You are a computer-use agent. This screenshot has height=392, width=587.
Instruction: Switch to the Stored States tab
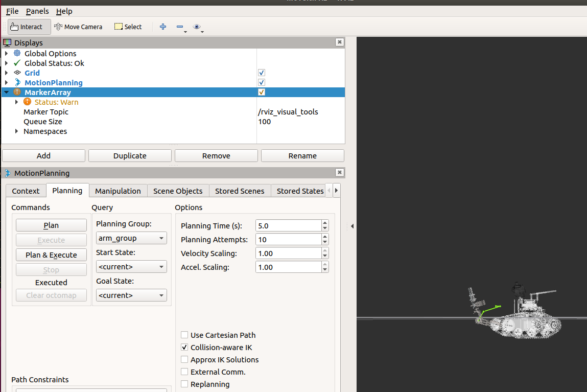point(298,191)
